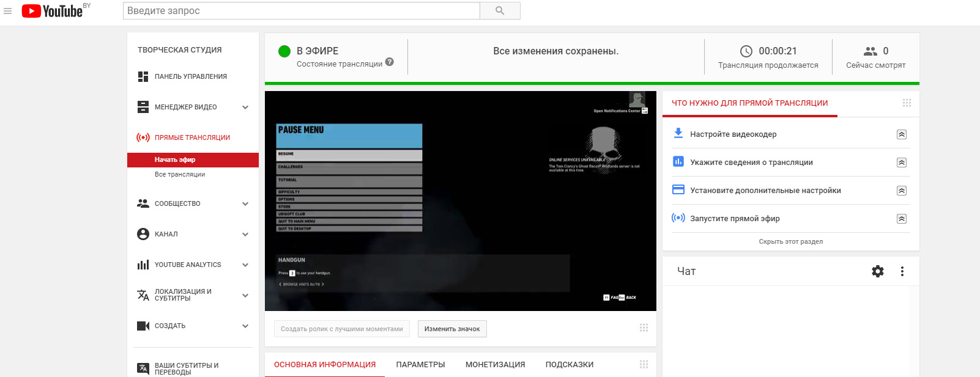Click the 00:00:21 stream timer
This screenshot has height=377, width=980.
(778, 51)
